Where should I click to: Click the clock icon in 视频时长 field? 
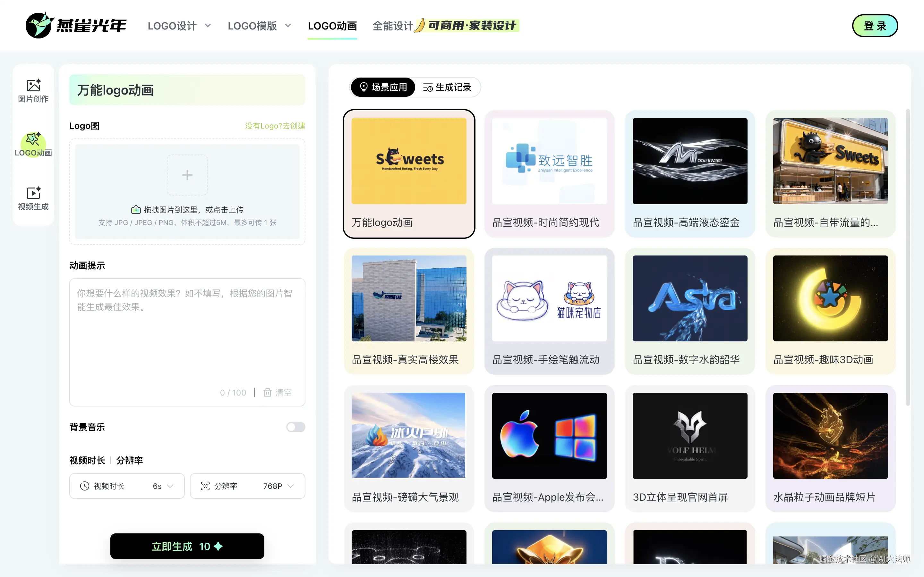(84, 486)
